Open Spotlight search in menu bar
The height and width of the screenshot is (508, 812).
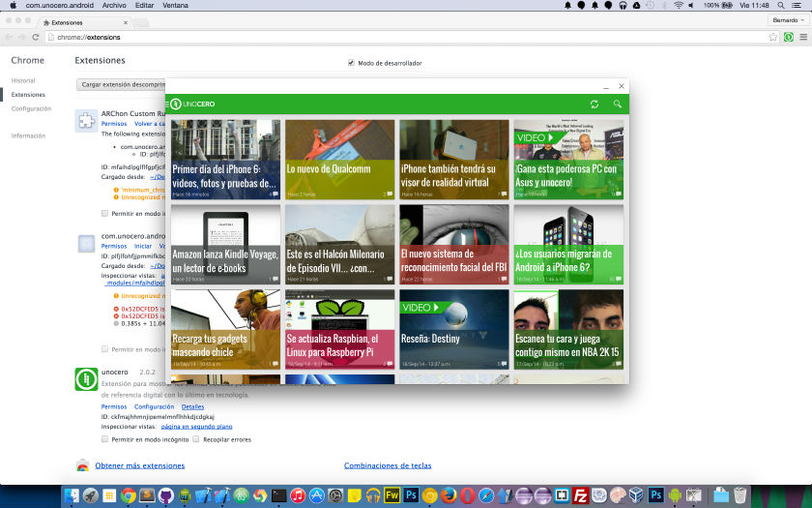point(781,5)
